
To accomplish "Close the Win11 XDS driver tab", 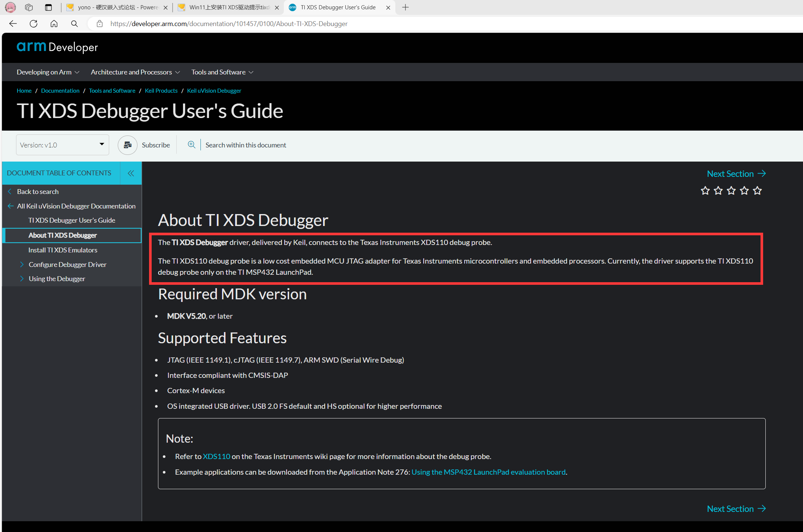I will (x=277, y=7).
